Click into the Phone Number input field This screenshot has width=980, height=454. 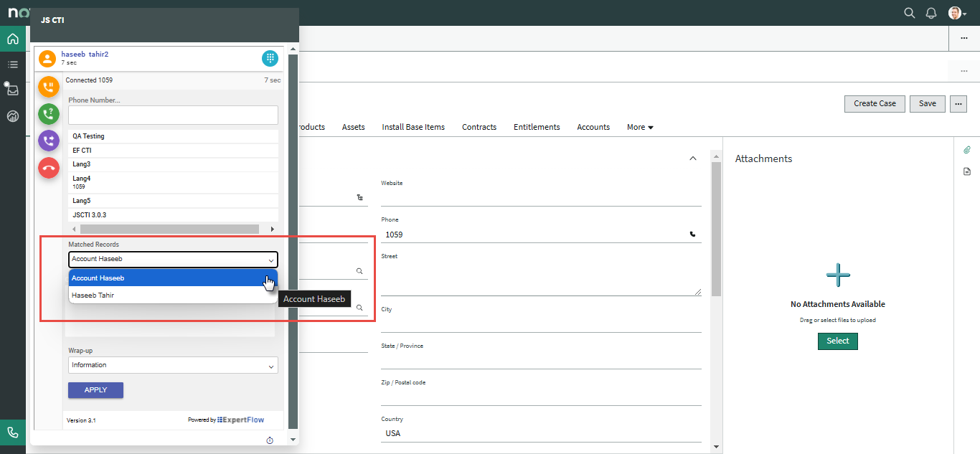173,115
